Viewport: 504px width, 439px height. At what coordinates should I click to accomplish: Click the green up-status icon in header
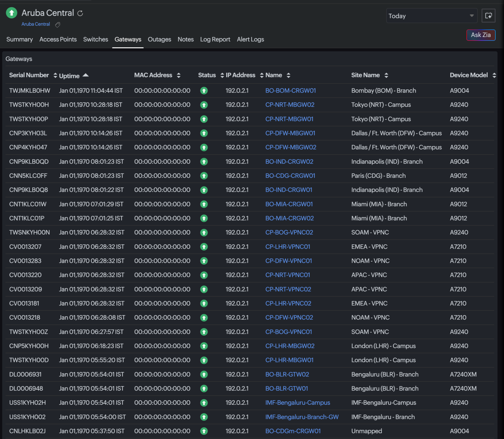point(12,13)
